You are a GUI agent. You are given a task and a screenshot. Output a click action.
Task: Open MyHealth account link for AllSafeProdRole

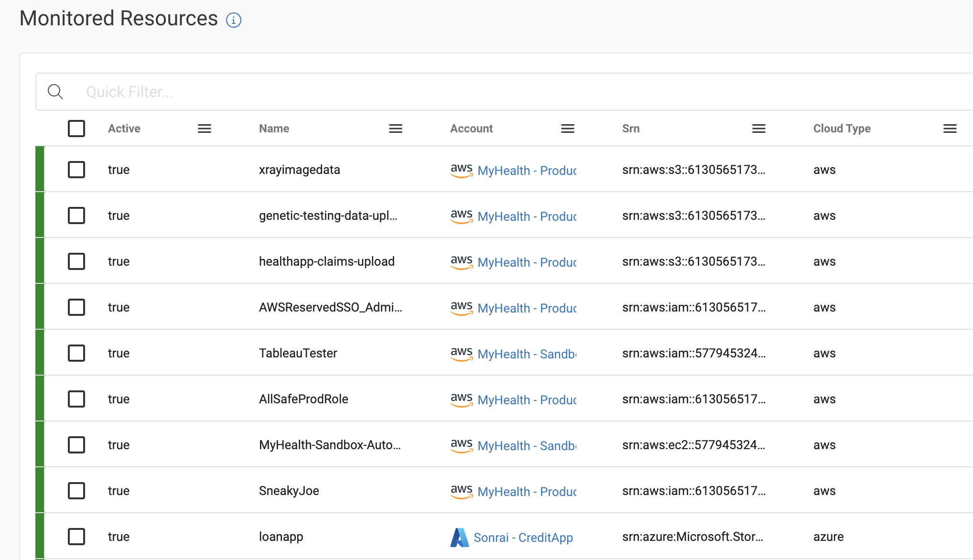pos(527,400)
